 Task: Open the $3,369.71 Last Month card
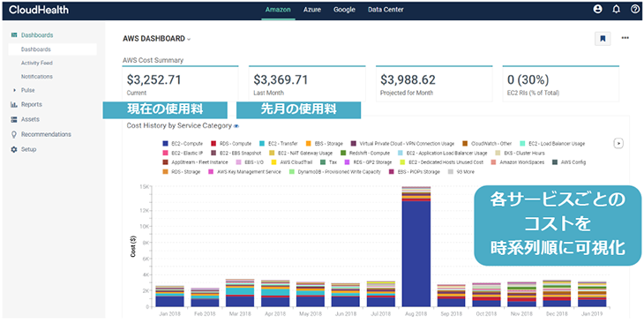coord(307,84)
